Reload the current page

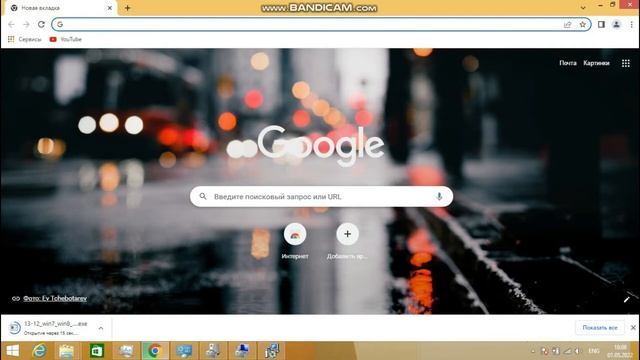[41, 24]
